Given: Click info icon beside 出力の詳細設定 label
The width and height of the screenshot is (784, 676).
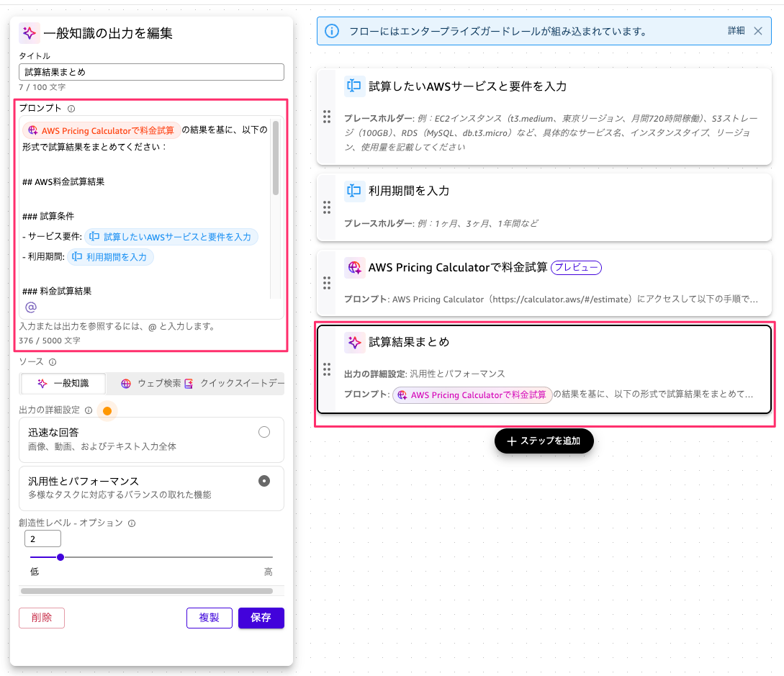Looking at the screenshot, I should point(89,410).
